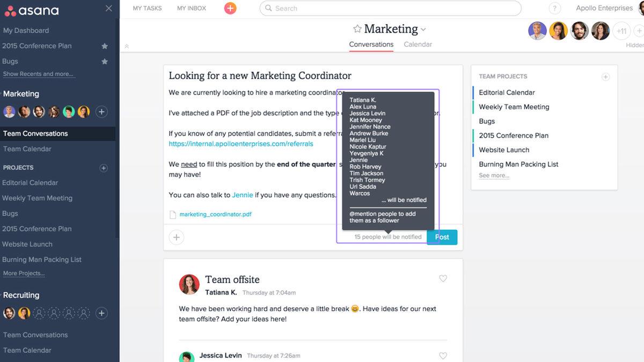This screenshot has height=362, width=644.
Task: Add a new project in the Projects section
Action: [104, 168]
